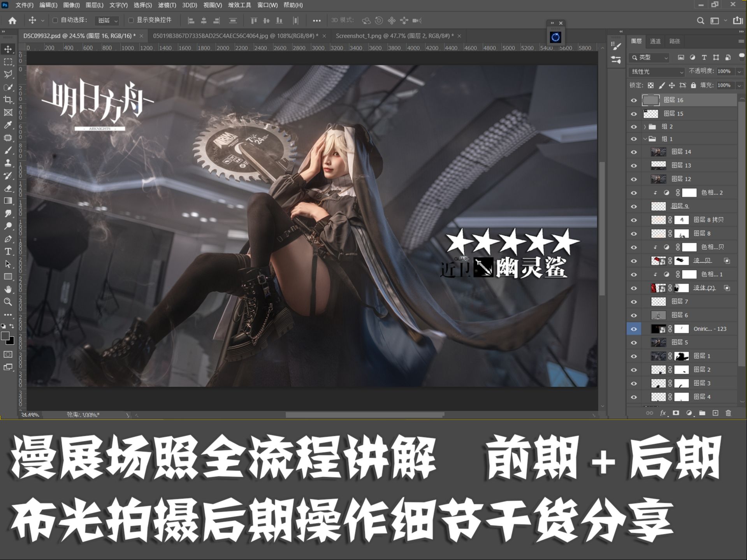747x560 pixels.
Task: Delete layer using the trash icon
Action: (x=728, y=413)
